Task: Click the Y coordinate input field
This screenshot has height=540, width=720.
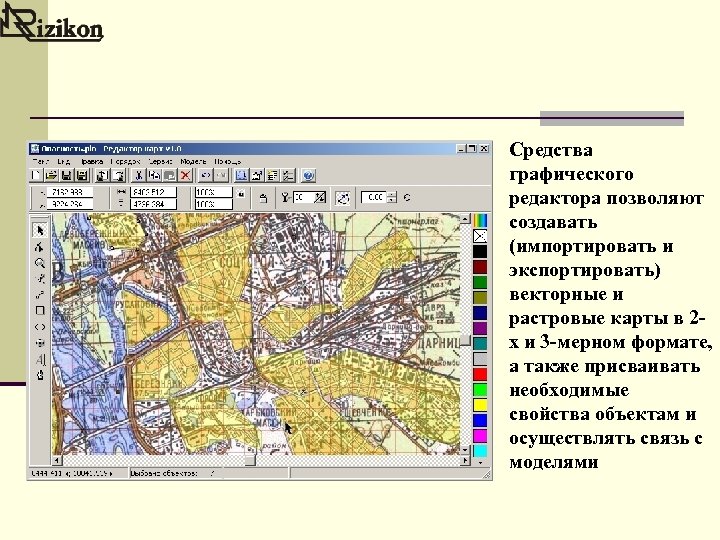Action: click(70, 204)
